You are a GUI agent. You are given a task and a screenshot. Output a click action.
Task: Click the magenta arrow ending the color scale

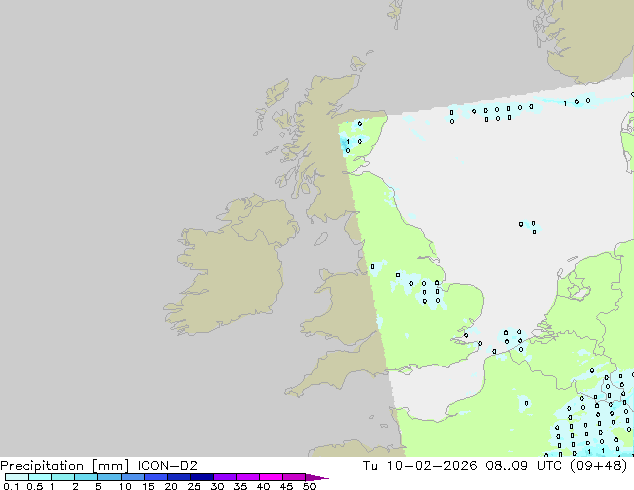[322, 477]
